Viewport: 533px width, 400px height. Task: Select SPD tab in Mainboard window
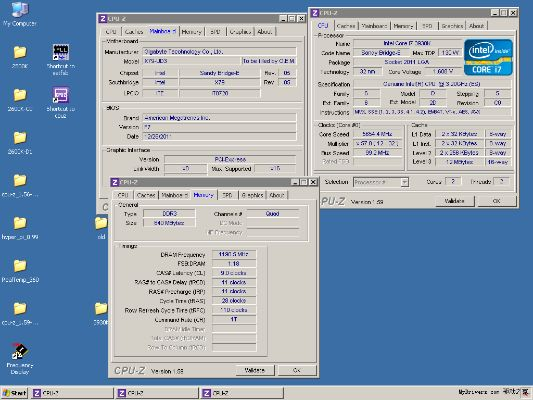(x=215, y=32)
